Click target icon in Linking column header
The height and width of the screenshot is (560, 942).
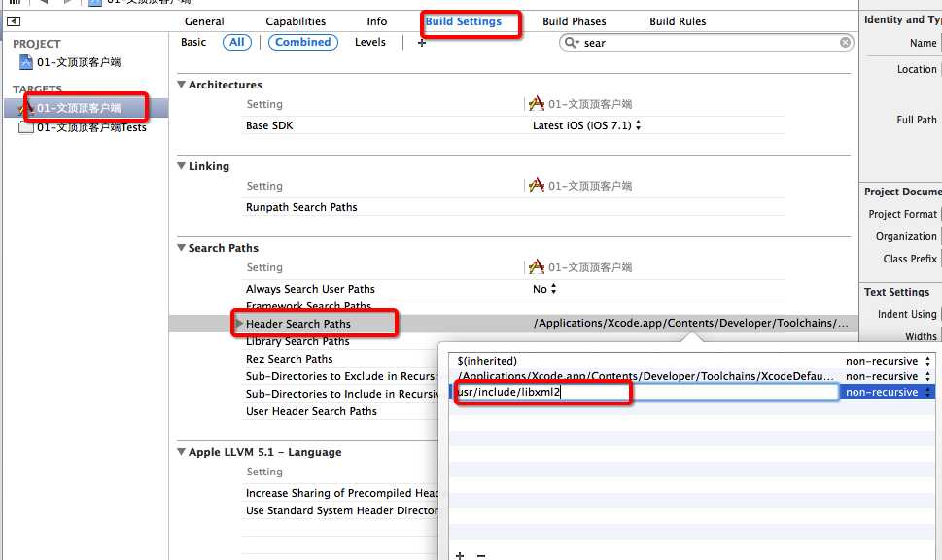(537, 185)
